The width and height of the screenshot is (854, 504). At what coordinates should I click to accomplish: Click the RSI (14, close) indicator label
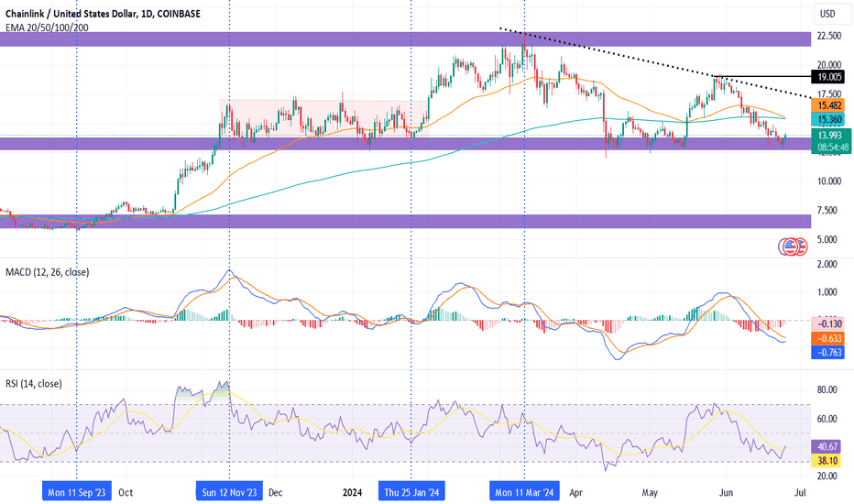point(34,384)
